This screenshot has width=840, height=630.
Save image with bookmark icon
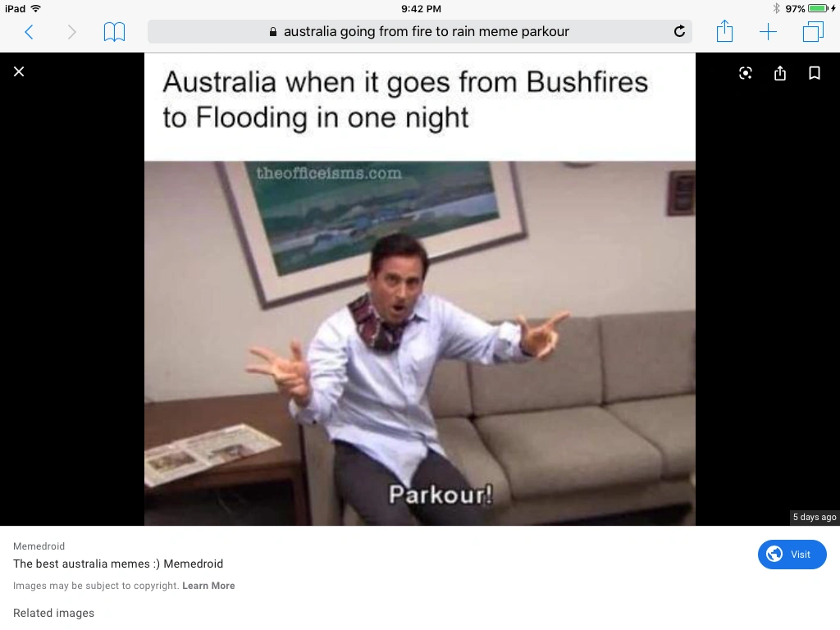815,73
